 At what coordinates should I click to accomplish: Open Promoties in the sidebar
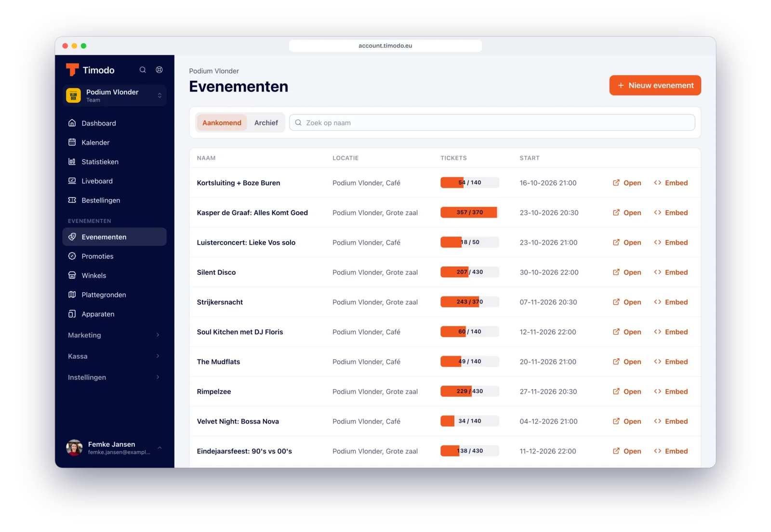(x=114, y=256)
